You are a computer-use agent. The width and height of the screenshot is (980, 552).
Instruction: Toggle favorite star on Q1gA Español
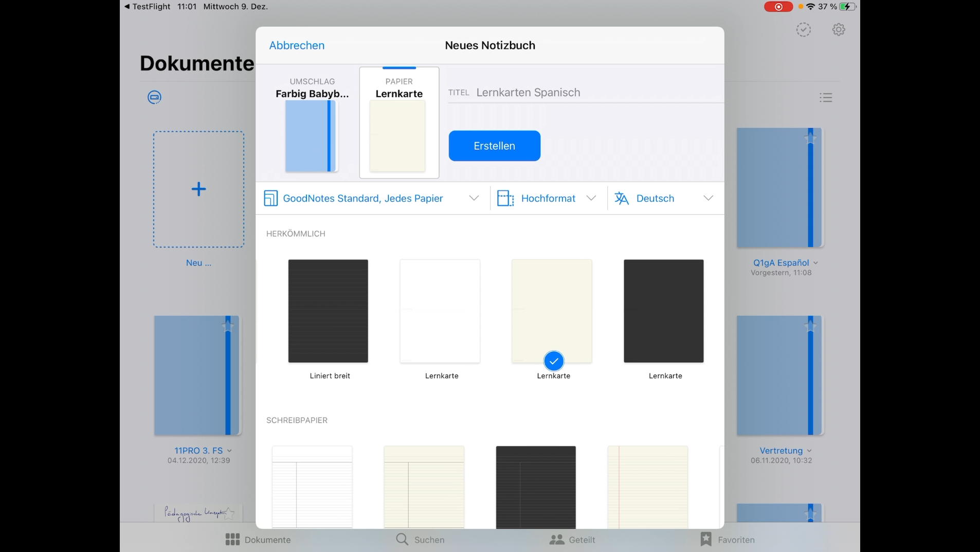810,138
